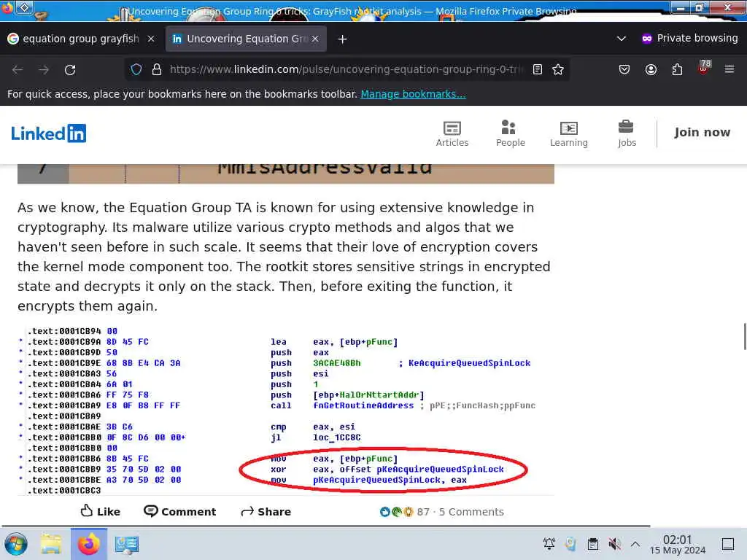Close the equation group grayfish tab

click(150, 39)
